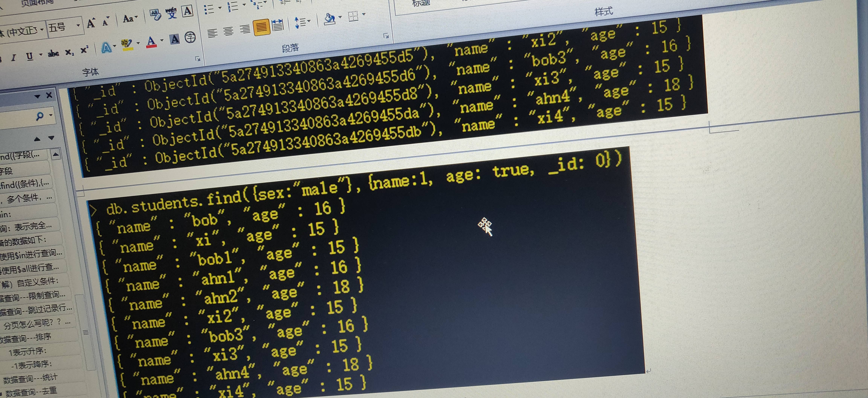Toggle Justify paragraph alignment

[261, 27]
